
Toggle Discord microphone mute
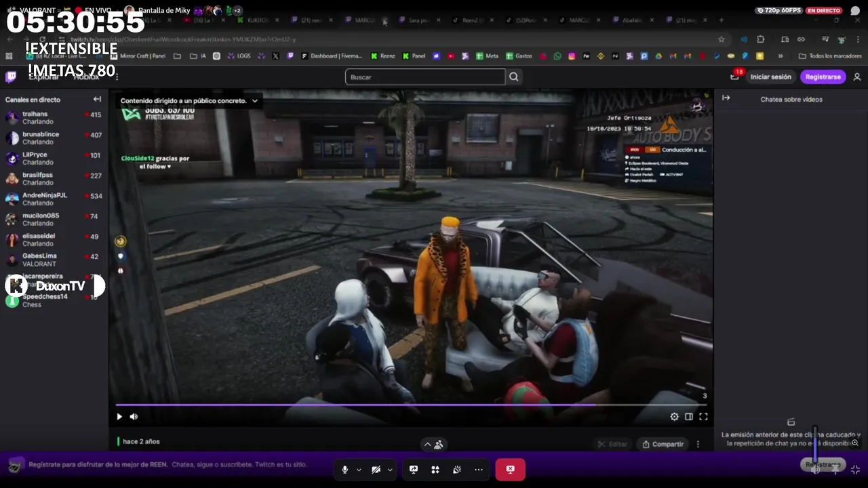(344, 469)
